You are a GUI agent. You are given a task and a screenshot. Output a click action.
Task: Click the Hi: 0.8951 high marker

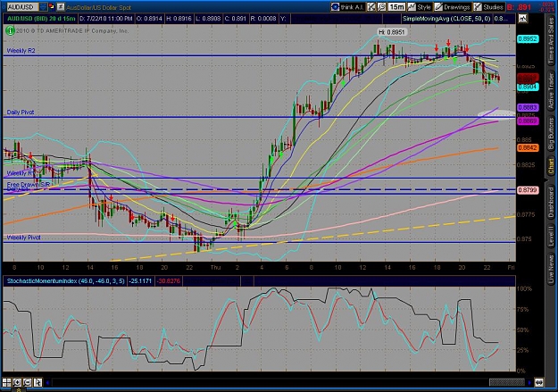[x=391, y=32]
